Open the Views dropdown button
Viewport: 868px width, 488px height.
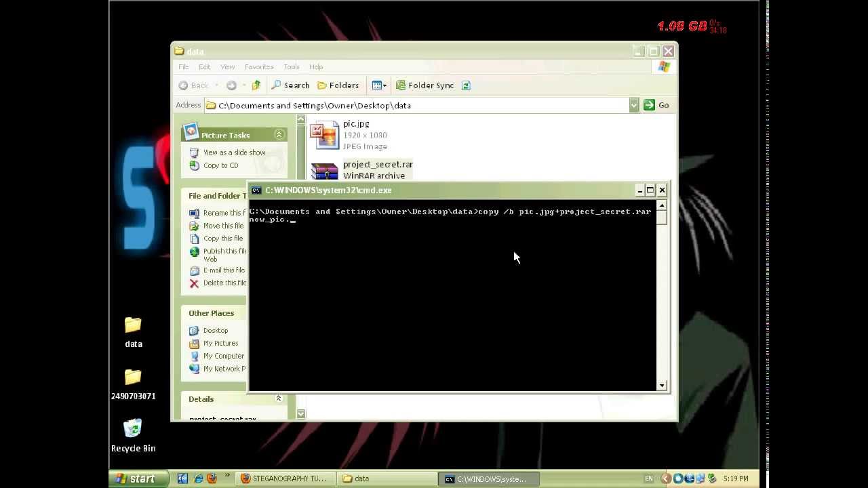click(x=380, y=85)
